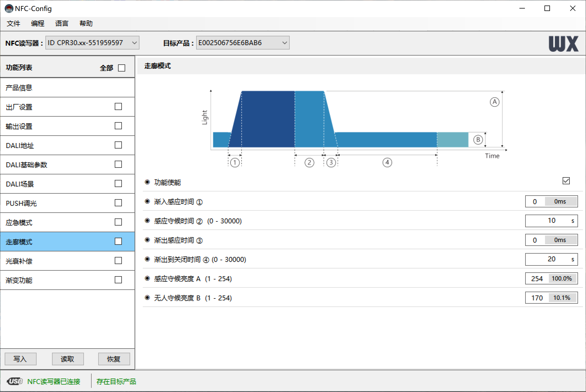Maximize the NFC-Config window
The width and height of the screenshot is (586, 392).
click(547, 8)
